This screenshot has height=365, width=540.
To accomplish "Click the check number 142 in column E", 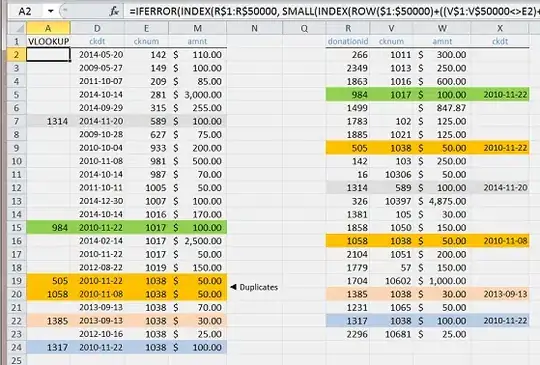I will (x=158, y=55).
